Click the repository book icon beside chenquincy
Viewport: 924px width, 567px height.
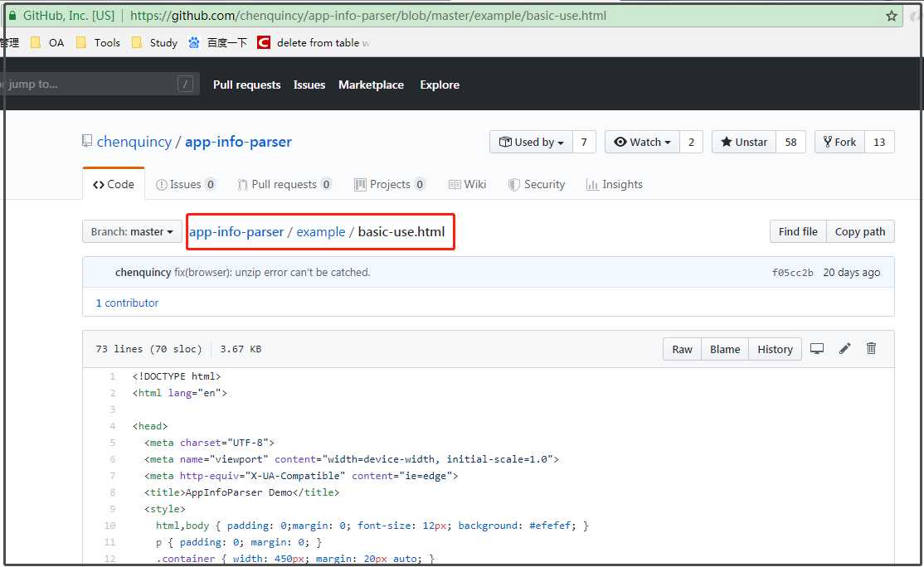pyautogui.click(x=87, y=141)
